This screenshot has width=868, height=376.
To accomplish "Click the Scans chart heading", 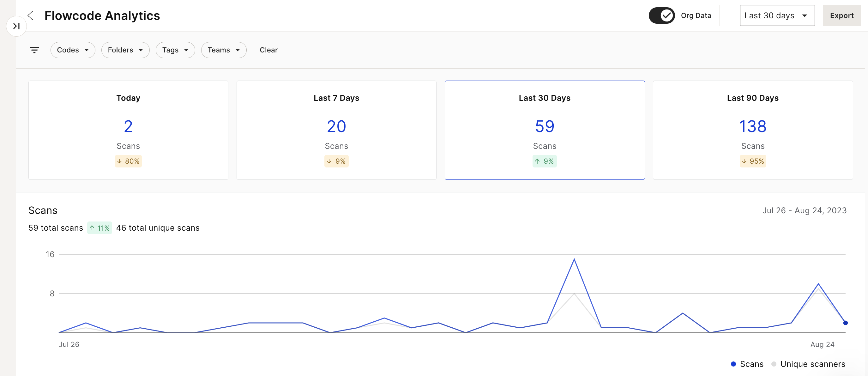I will (x=43, y=210).
